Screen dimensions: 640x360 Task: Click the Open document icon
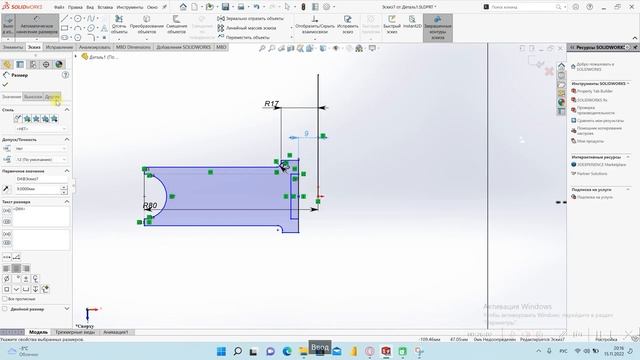tap(209, 7)
